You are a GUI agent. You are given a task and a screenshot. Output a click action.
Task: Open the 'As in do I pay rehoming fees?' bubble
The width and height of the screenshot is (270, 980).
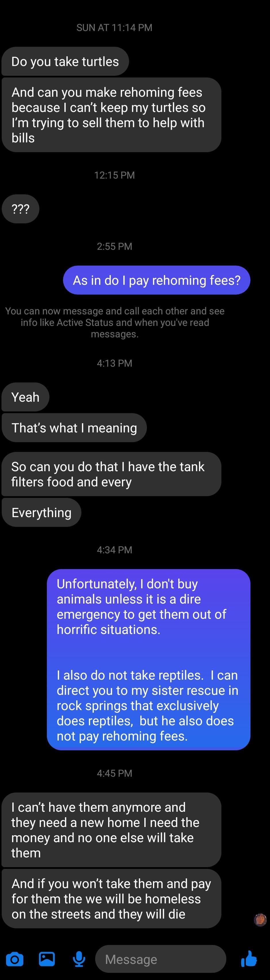(x=156, y=280)
